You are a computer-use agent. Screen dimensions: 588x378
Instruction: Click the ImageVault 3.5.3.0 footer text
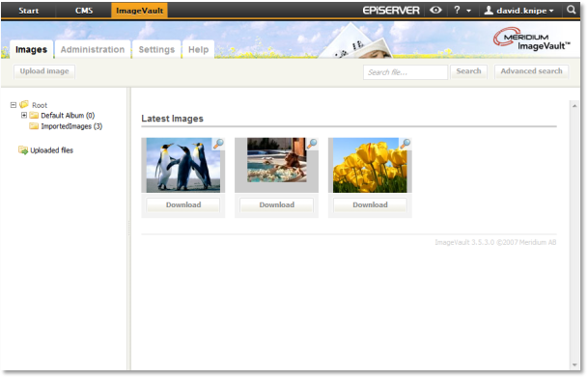495,242
